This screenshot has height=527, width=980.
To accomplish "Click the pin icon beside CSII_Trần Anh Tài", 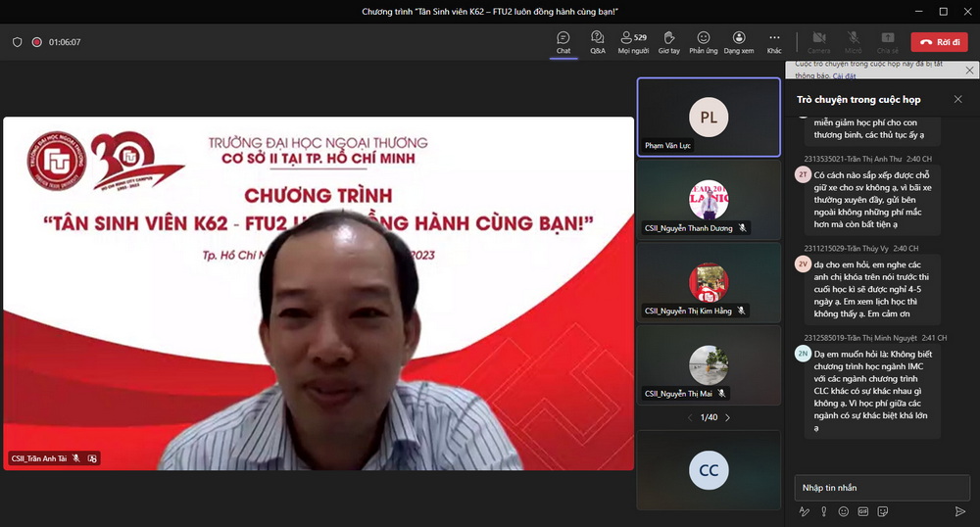I will [92, 458].
